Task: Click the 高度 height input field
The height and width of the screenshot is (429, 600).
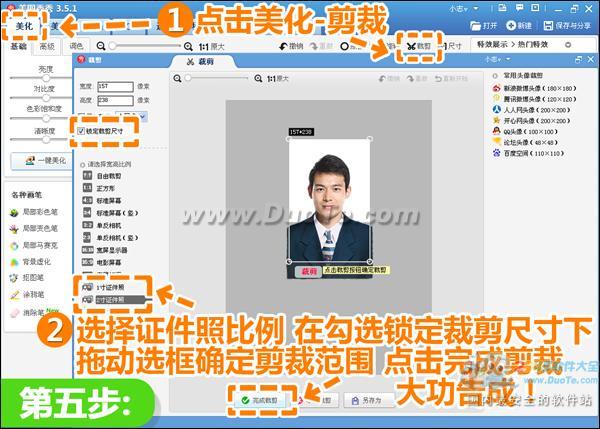Action: click(115, 101)
